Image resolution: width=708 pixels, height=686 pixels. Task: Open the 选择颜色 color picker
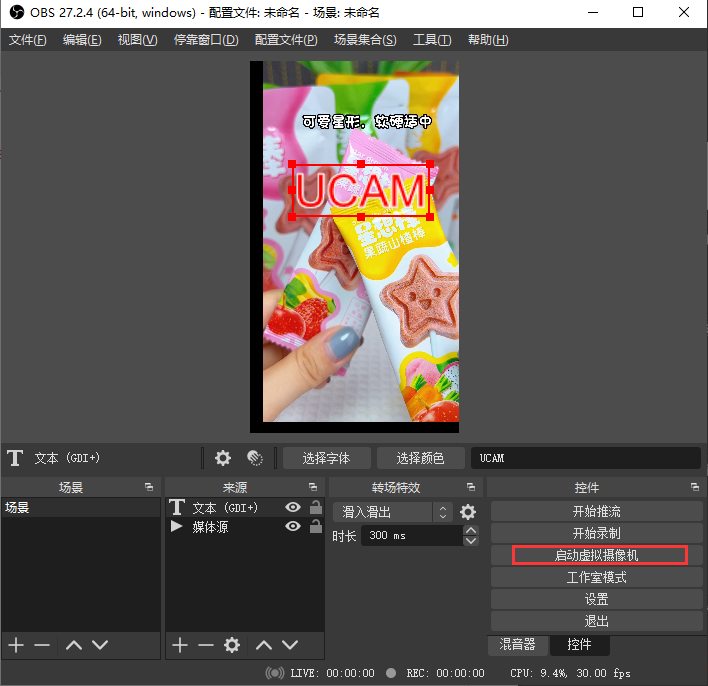coord(420,458)
